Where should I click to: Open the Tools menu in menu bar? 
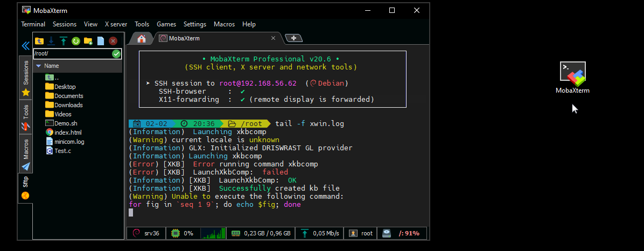pyautogui.click(x=142, y=24)
